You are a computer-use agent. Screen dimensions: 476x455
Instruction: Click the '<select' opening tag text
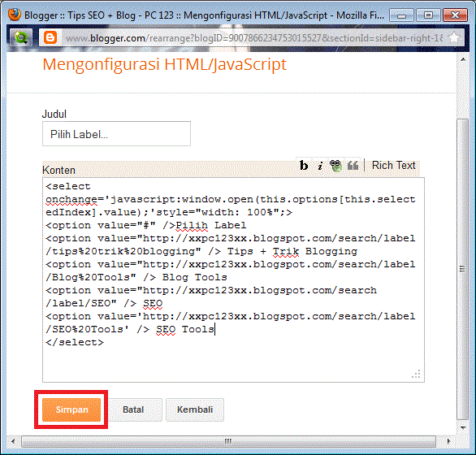(x=68, y=186)
